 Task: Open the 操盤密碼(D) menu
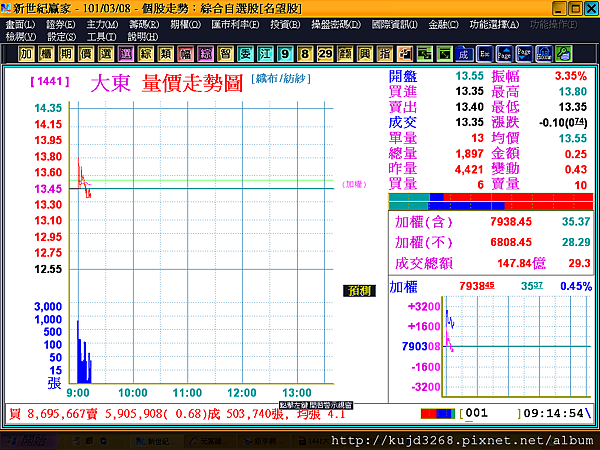(x=336, y=25)
